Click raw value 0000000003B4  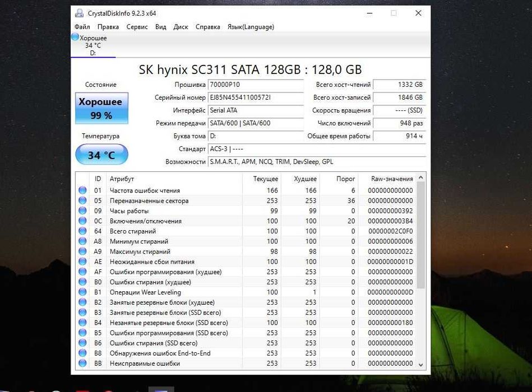click(x=390, y=221)
